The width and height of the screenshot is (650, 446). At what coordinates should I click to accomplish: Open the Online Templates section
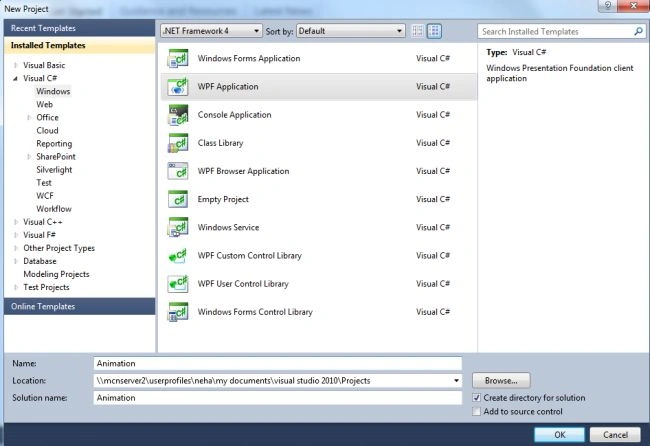pyautogui.click(x=80, y=306)
